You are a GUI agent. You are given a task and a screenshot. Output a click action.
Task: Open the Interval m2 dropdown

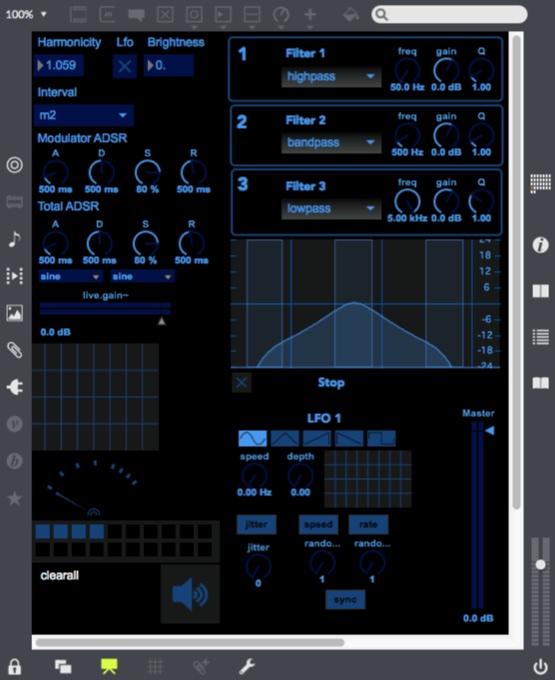point(83,115)
